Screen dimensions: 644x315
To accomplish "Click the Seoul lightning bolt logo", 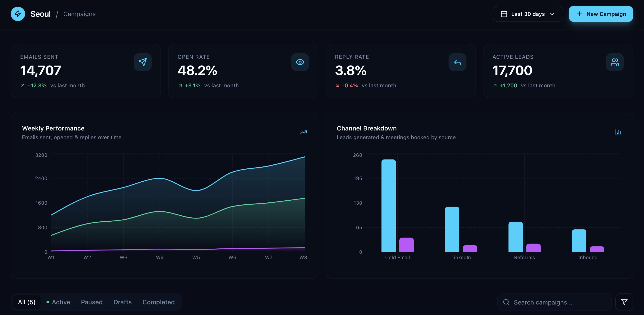I will [x=18, y=14].
